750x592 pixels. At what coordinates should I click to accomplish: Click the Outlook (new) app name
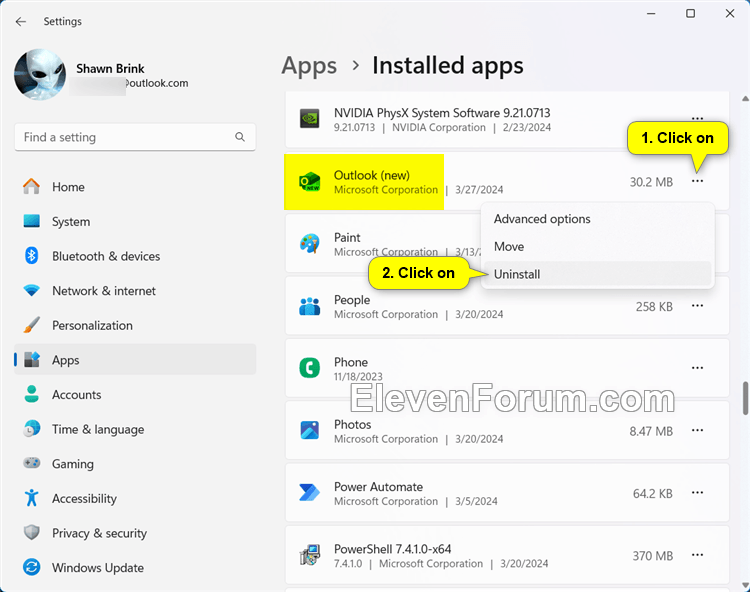pos(372,175)
